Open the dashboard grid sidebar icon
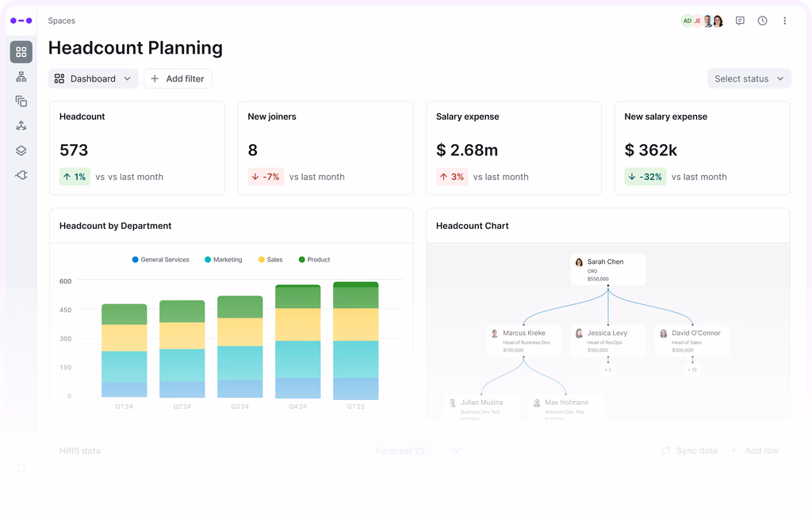Screen dimensions: 812x515 point(21,51)
